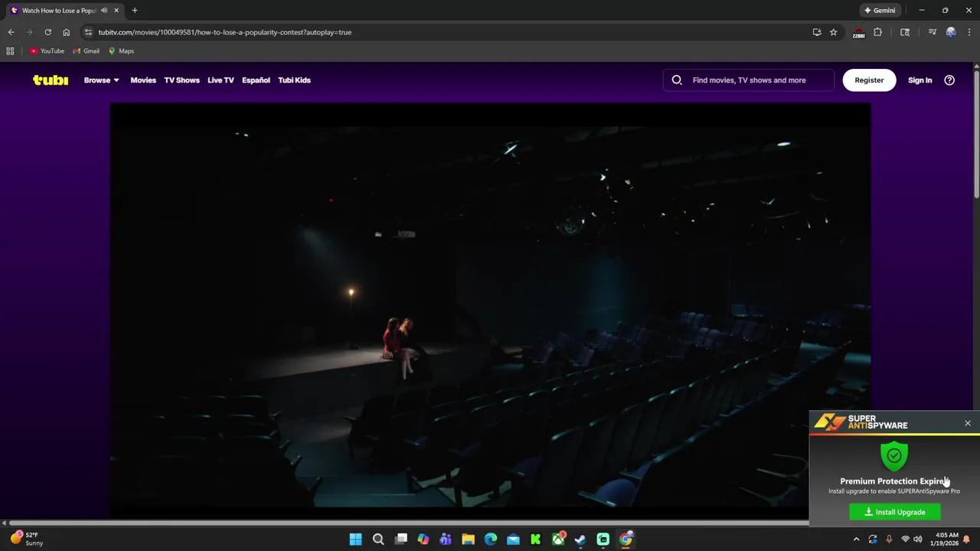Close the Tubi browser tab
980x551 pixels.
coord(116,11)
